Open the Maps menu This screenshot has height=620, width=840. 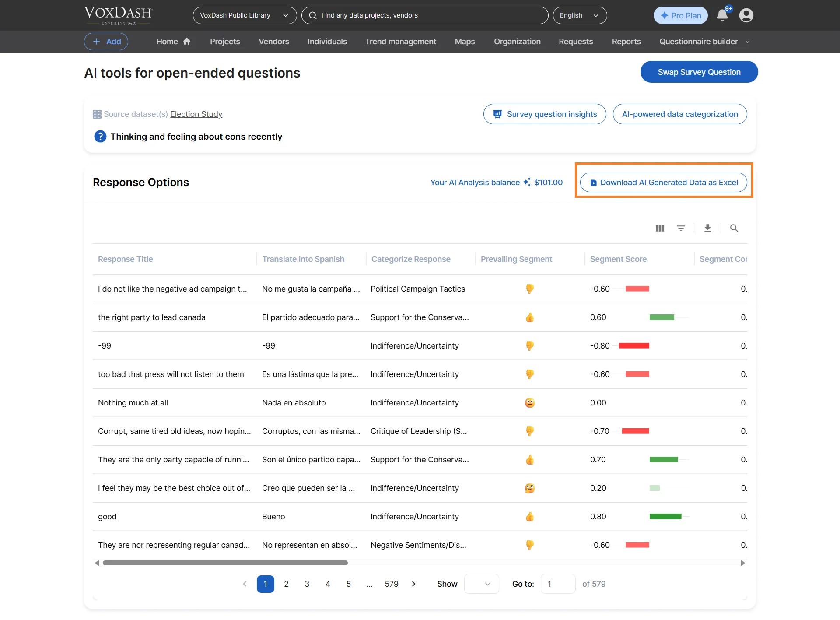tap(465, 42)
